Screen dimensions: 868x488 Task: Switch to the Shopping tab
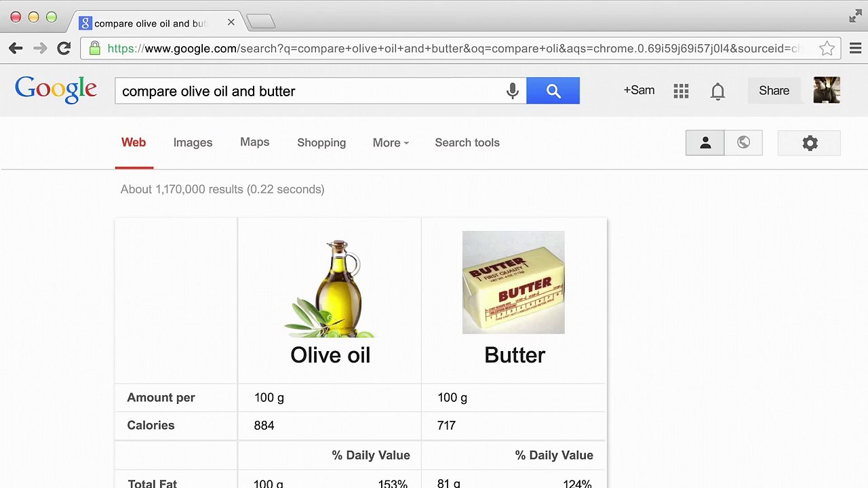click(x=321, y=143)
